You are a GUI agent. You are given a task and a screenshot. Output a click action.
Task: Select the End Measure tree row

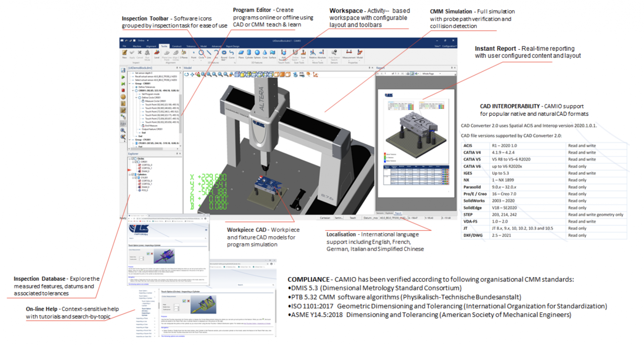pyautogui.click(x=149, y=126)
